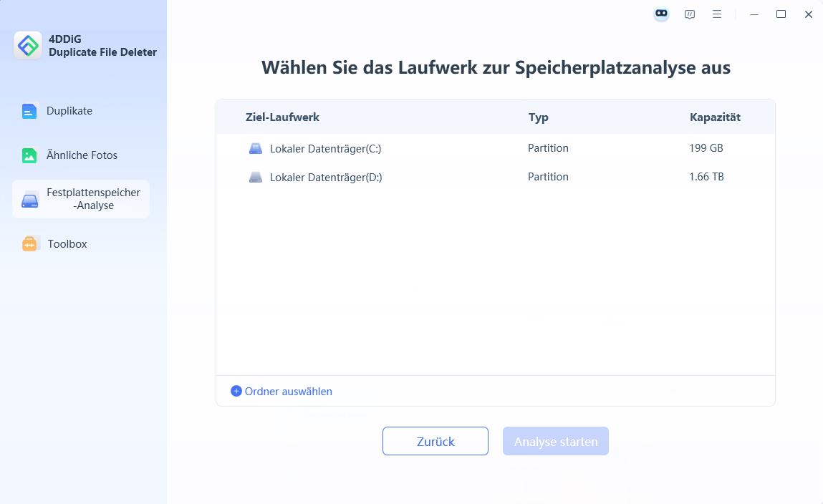Click the blue plus icon before Ordner auswählen
Image resolution: width=823 pixels, height=504 pixels.
point(236,391)
